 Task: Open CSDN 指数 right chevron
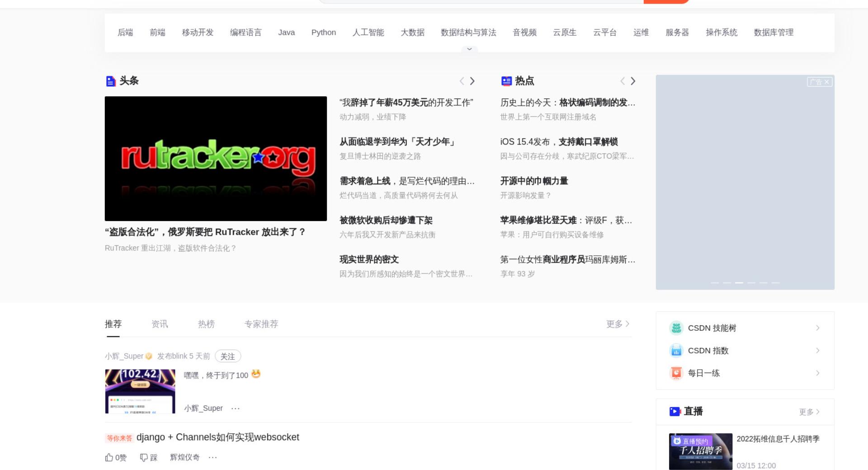point(817,351)
